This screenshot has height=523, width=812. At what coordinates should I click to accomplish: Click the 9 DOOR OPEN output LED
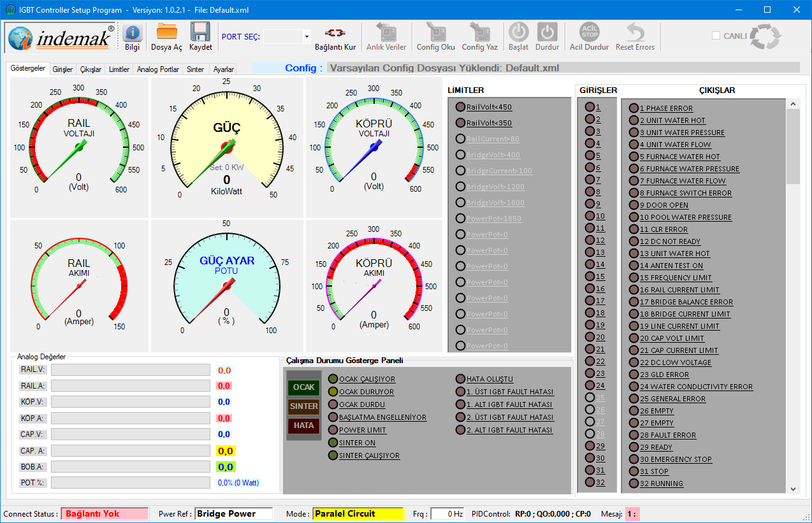coord(634,205)
